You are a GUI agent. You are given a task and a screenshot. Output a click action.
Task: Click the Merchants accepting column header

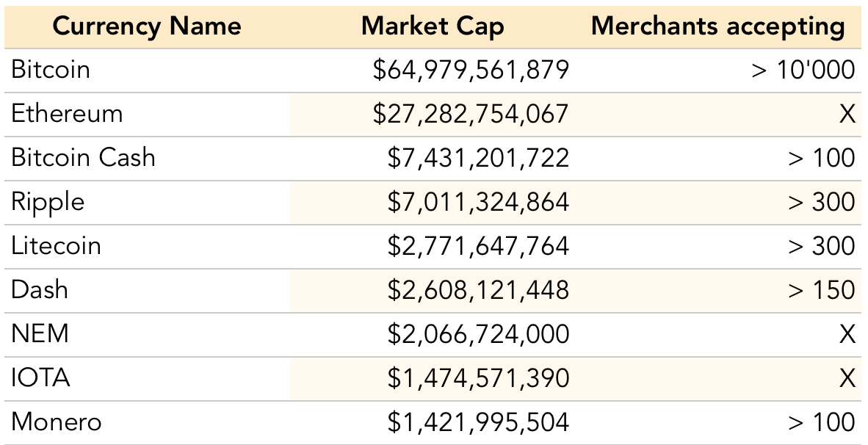717,26
